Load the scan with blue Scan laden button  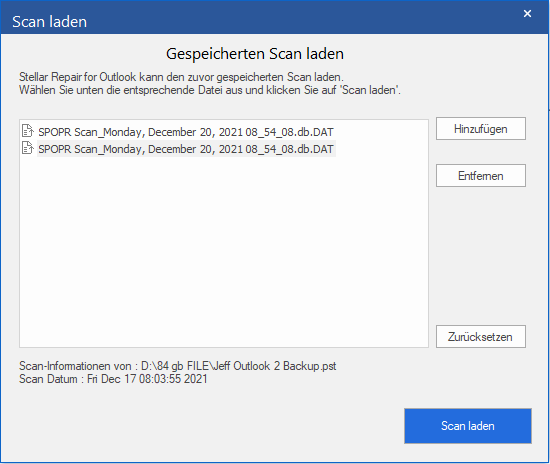pyautogui.click(x=468, y=426)
